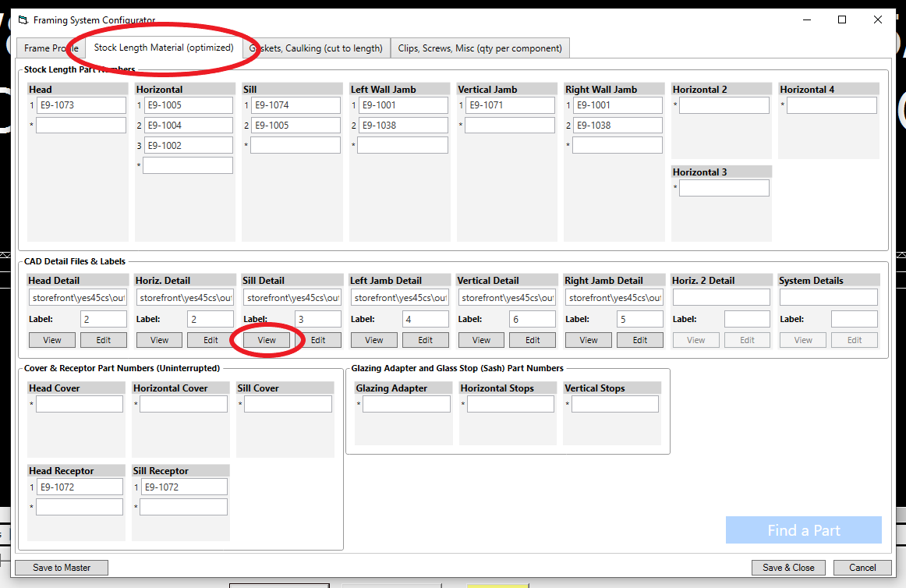Edit the Sill Detail CAD file
The height and width of the screenshot is (588, 906).
[x=318, y=340]
